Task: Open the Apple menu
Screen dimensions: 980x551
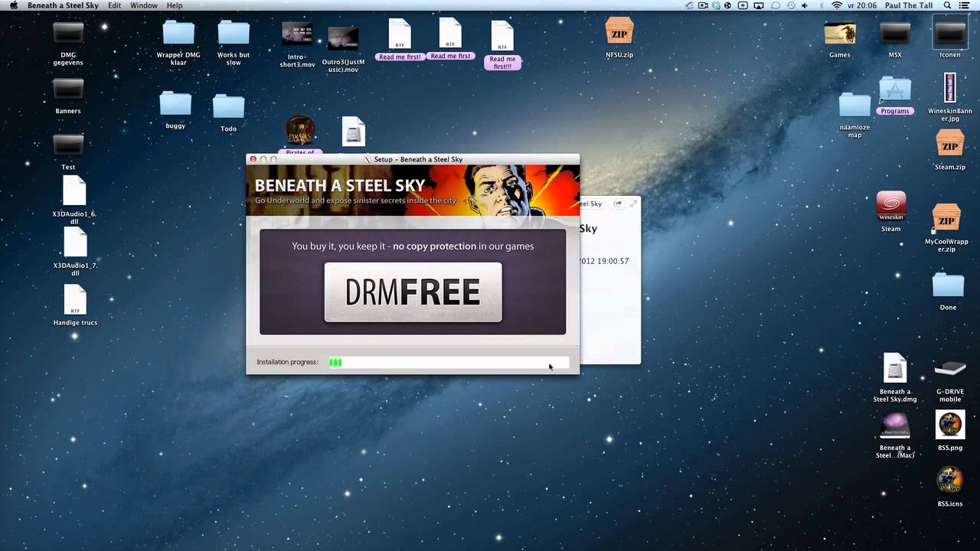Action: coord(13,5)
